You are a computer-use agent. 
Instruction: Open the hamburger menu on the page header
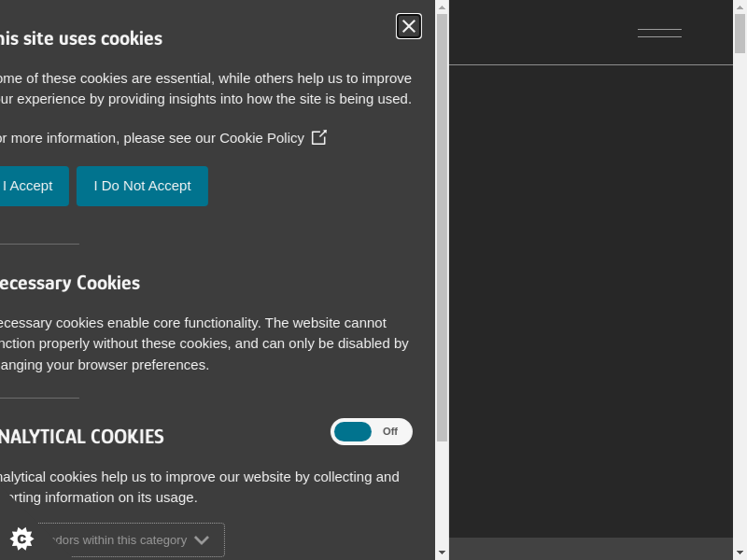tap(659, 33)
